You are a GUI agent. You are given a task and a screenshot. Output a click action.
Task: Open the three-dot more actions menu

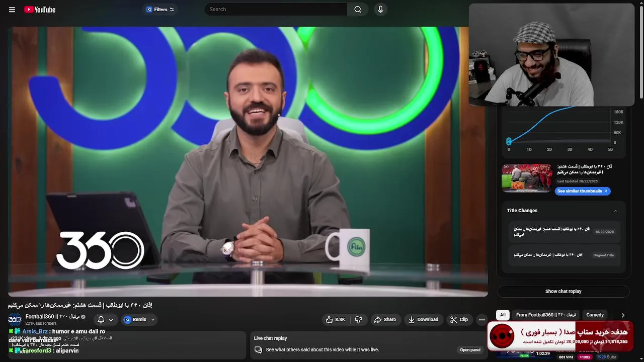[481, 320]
